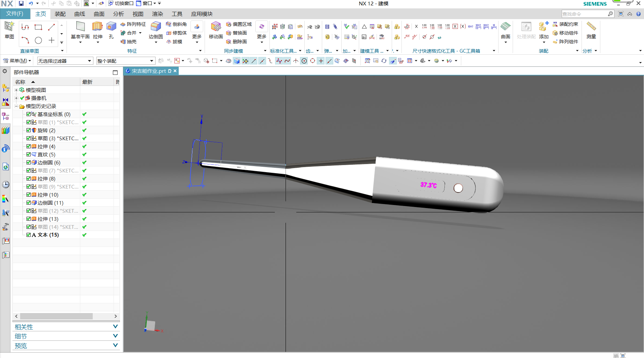Toggle the 文本 (15) feature checkbox
Image resolution: width=644 pixels, height=358 pixels.
tap(29, 235)
